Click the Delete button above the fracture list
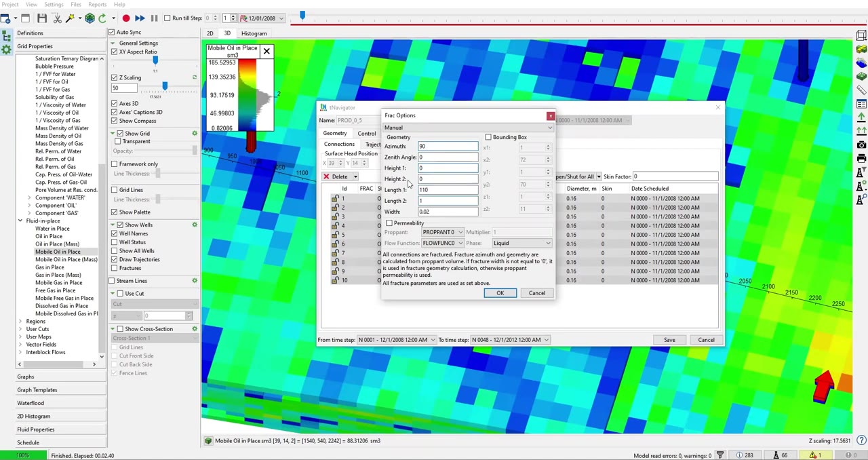Image resolution: width=868 pixels, height=460 pixels. 339,176
